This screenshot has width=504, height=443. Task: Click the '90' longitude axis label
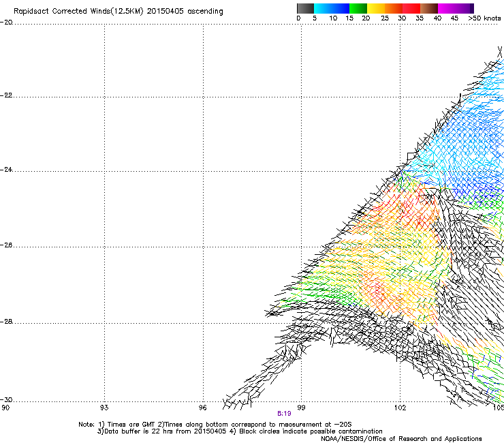coord(5,408)
